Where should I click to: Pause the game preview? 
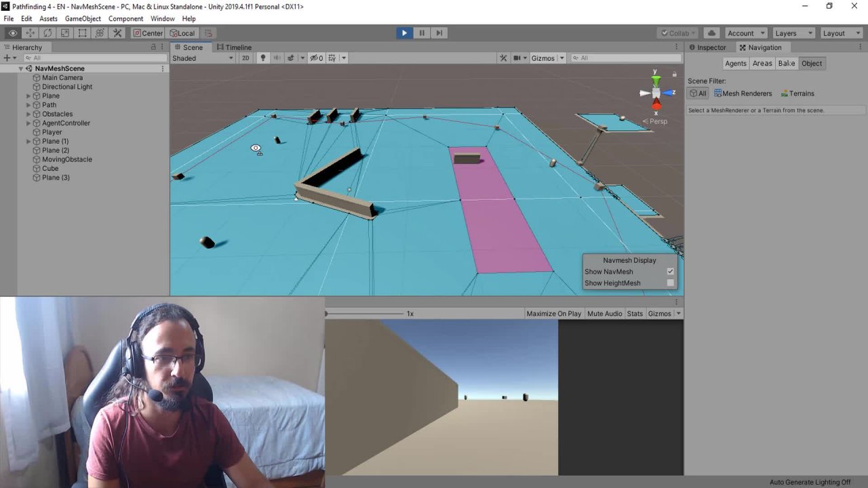coord(422,33)
